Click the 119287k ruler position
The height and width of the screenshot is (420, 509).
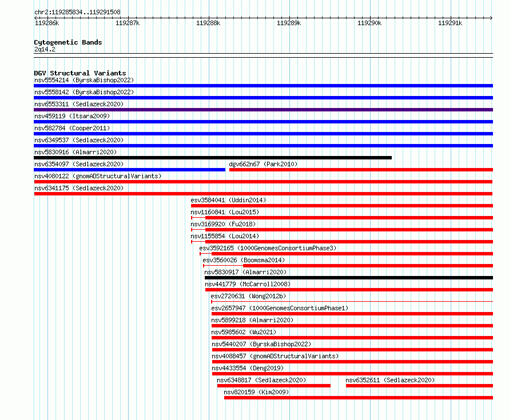click(128, 23)
